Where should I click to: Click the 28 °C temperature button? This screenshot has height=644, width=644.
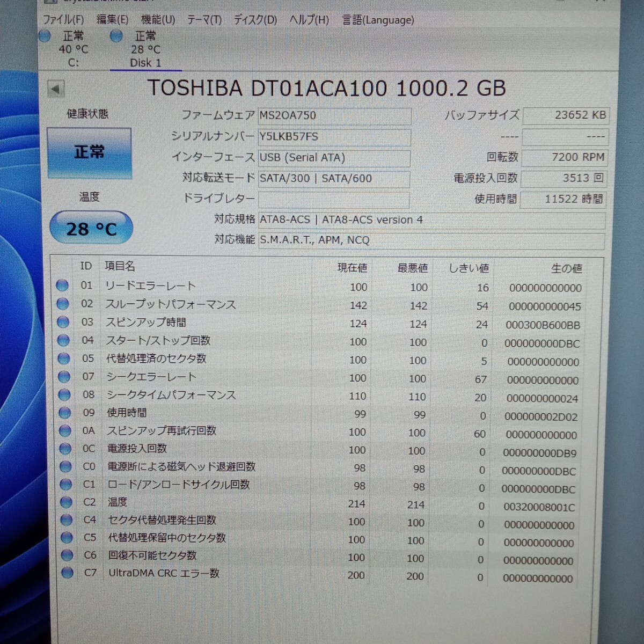[x=91, y=229]
